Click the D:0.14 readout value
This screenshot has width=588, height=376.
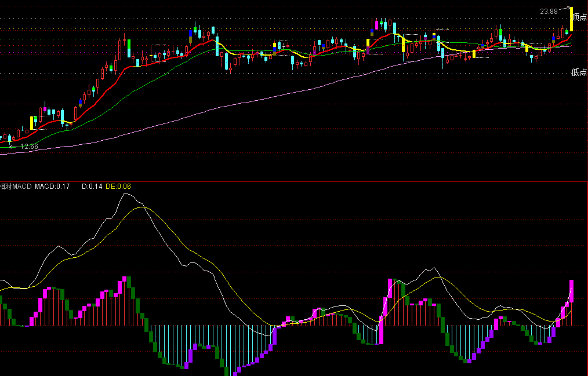[92, 186]
